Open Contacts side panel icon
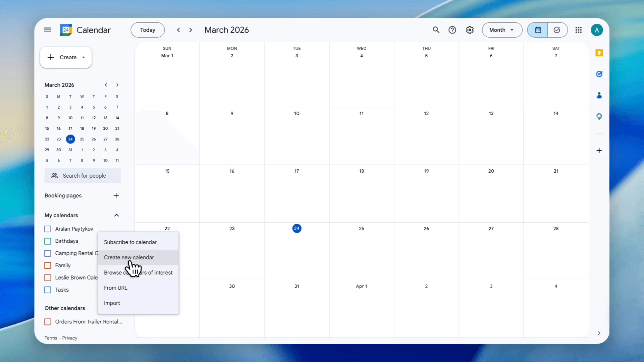This screenshot has width=644, height=362. (599, 96)
